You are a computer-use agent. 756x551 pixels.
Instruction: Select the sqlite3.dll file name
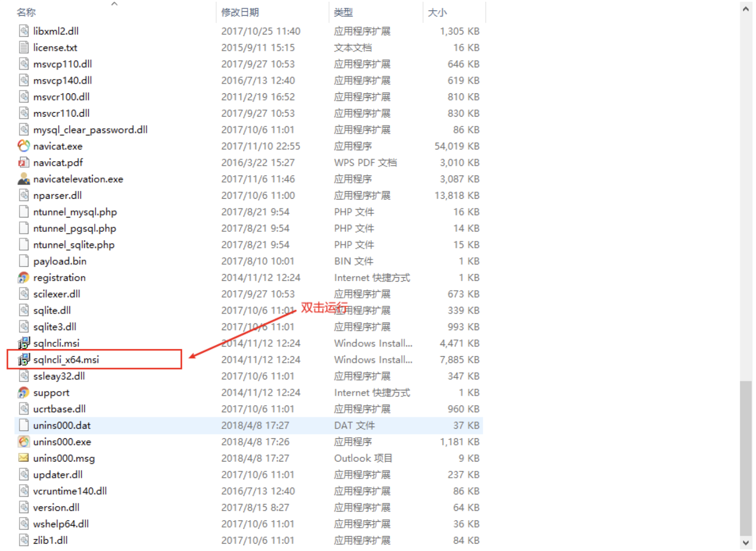pos(55,327)
